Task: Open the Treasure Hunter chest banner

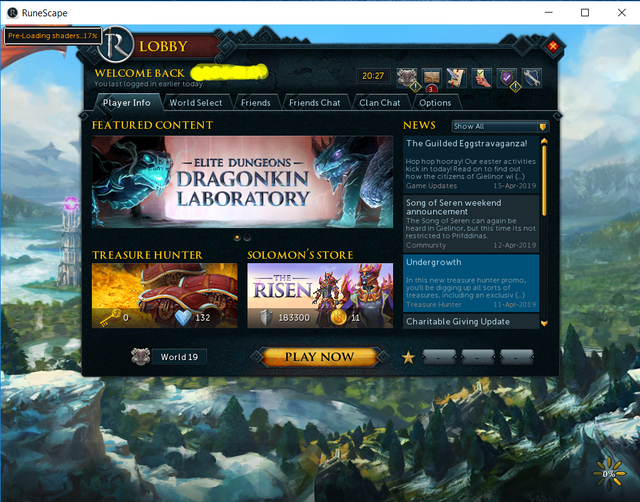Action: [x=164, y=295]
